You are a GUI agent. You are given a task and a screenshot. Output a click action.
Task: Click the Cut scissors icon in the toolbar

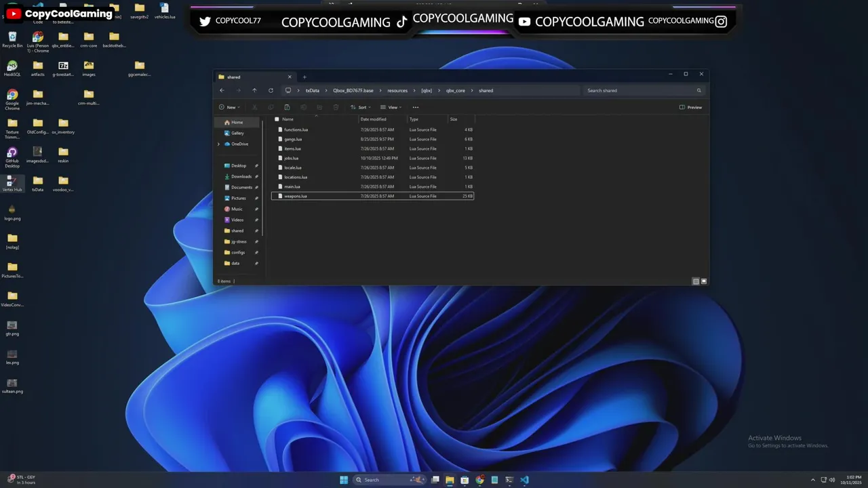click(254, 107)
